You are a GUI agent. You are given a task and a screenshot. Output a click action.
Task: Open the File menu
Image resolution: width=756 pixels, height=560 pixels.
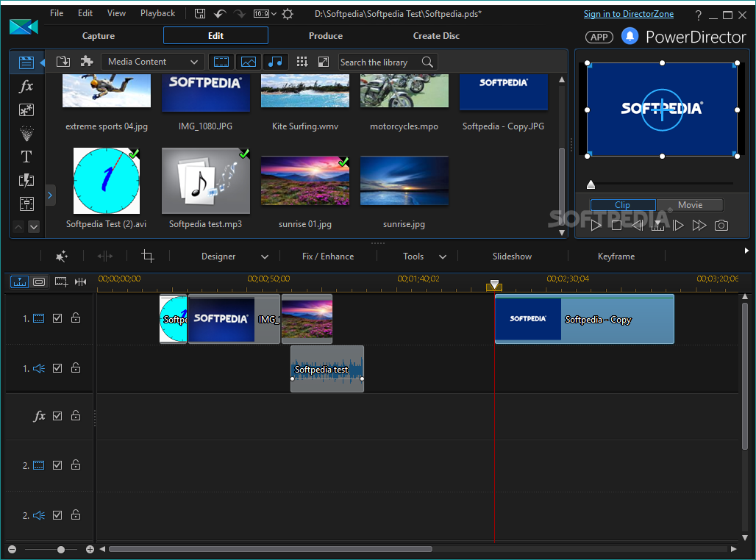[57, 13]
